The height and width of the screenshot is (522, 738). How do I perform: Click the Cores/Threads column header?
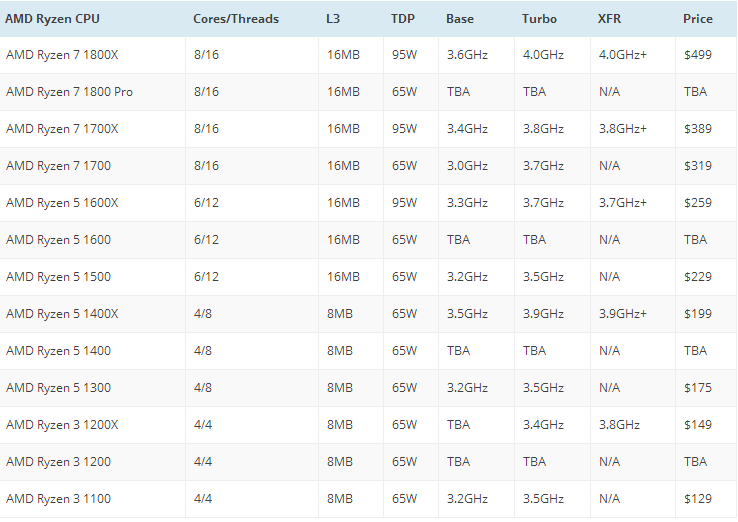236,19
